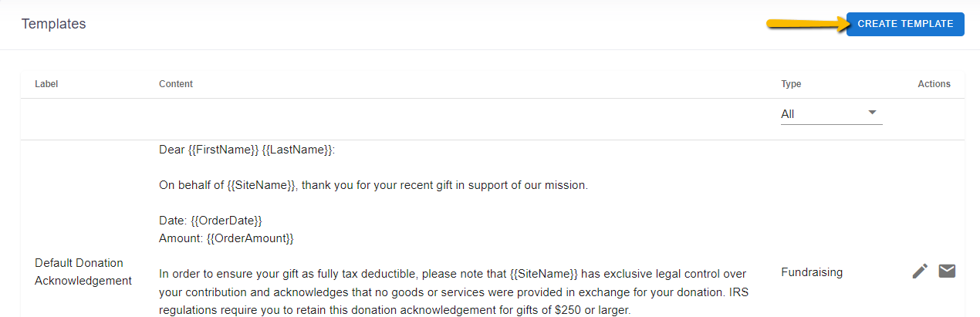
Task: Edit Default Donation Acknowledgement with pencil icon
Action: coord(920,271)
